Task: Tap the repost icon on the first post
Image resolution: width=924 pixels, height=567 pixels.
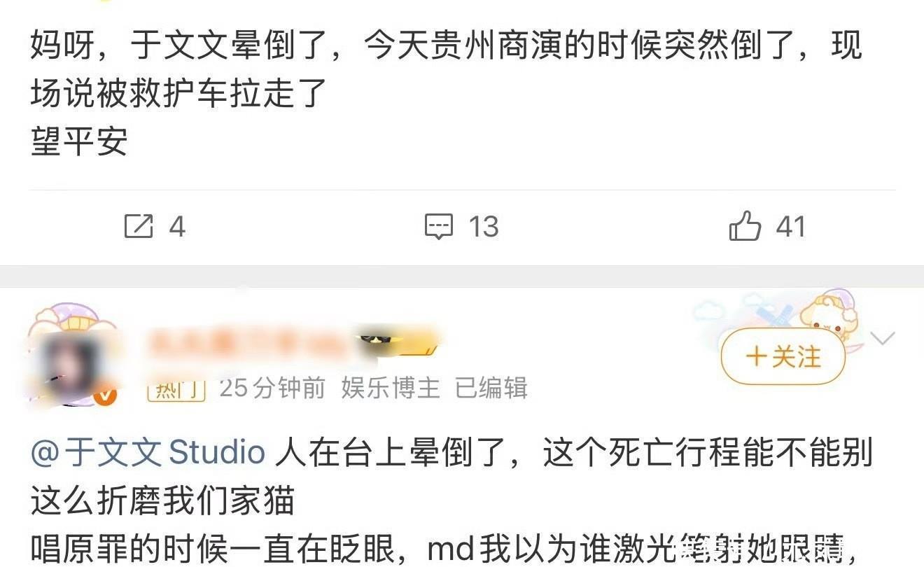Action: [x=138, y=226]
